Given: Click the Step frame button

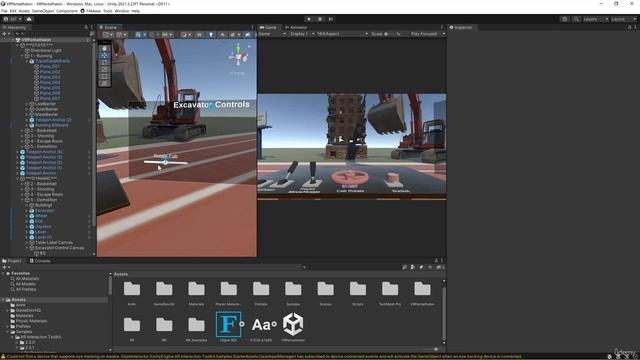Looking at the screenshot, I should pyautogui.click(x=331, y=19).
